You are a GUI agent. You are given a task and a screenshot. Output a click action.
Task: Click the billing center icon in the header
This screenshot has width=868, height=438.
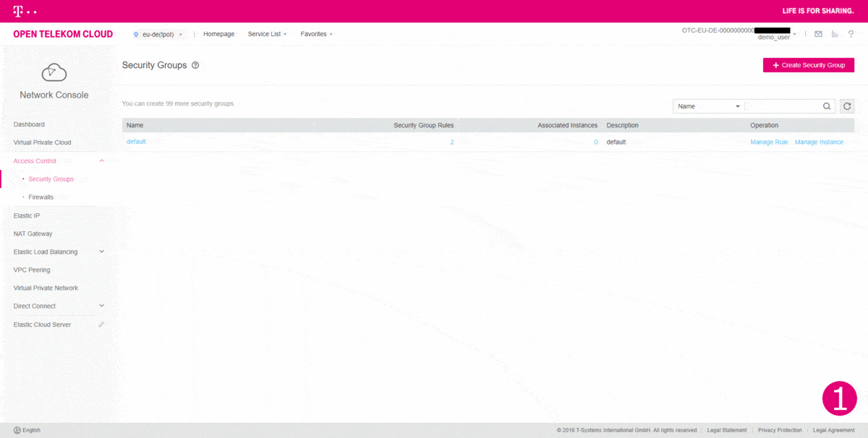[834, 33]
